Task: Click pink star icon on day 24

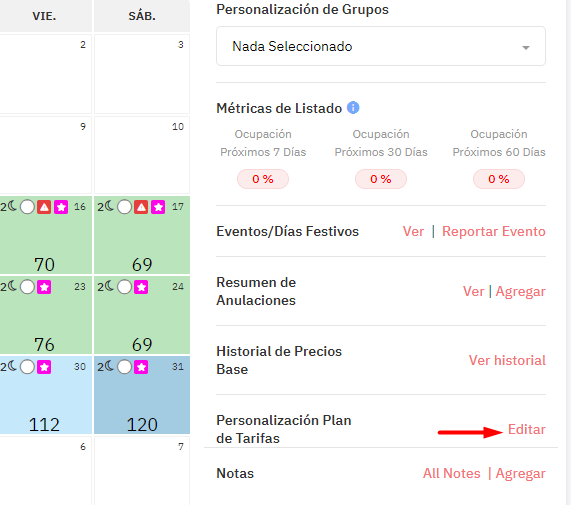Action: (x=141, y=287)
